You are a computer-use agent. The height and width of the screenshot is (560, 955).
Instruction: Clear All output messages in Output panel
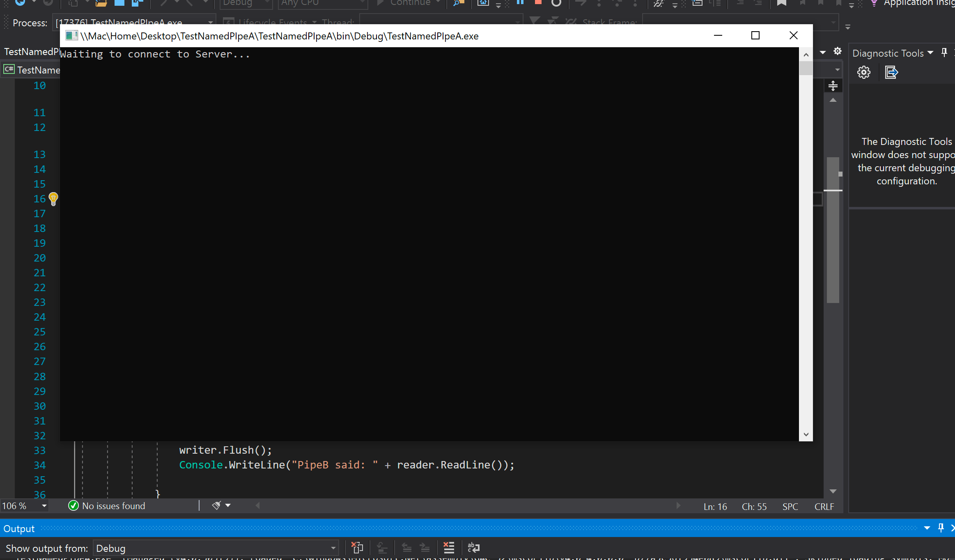tap(449, 548)
